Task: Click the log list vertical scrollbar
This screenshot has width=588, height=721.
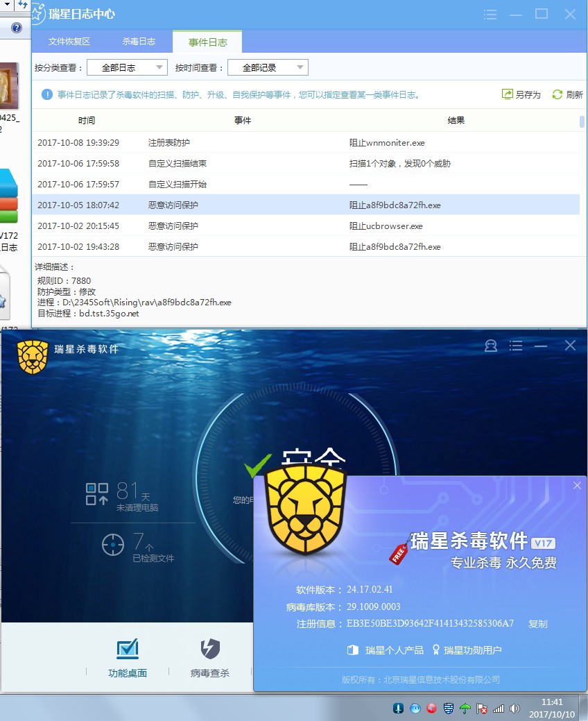Action: (x=582, y=121)
